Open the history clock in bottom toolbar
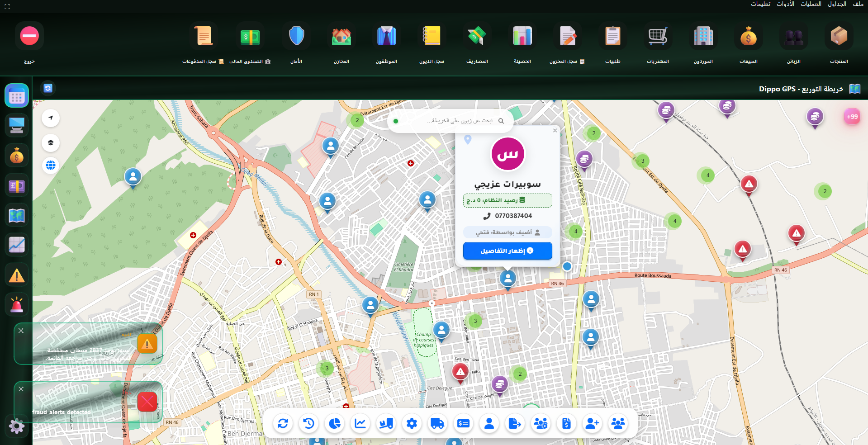 point(309,423)
